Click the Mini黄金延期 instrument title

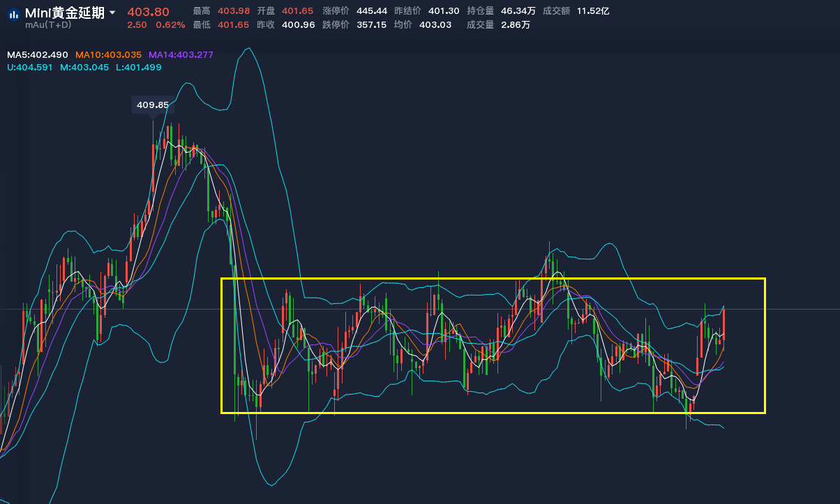65,13
